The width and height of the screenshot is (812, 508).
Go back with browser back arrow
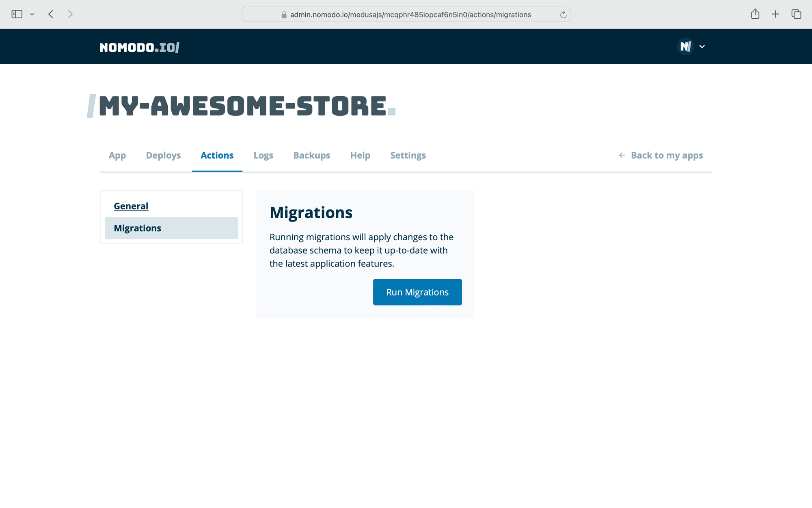point(51,14)
